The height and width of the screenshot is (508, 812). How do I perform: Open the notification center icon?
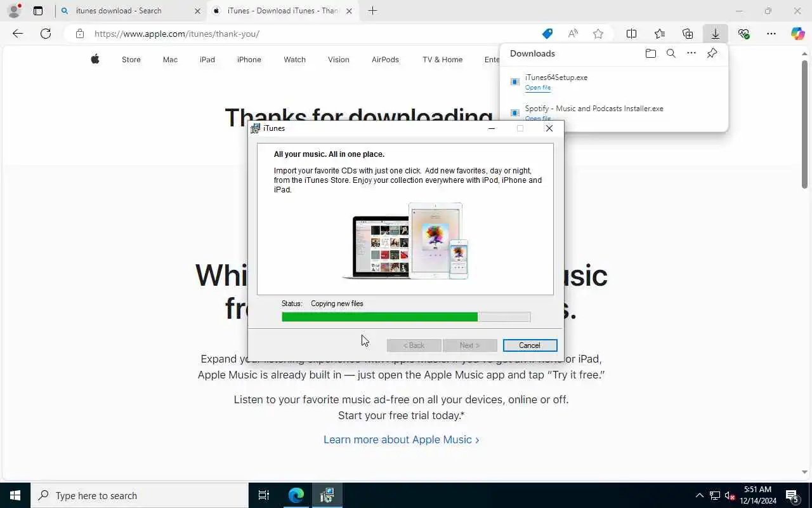coord(792,495)
